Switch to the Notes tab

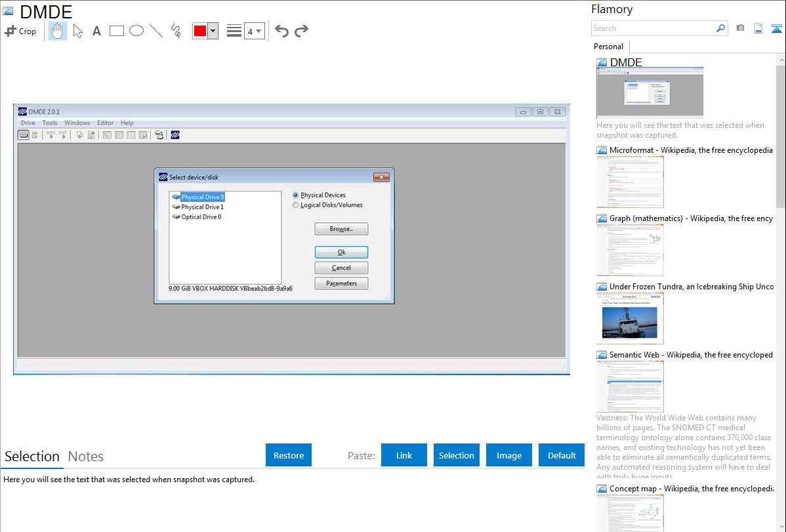tap(86, 457)
